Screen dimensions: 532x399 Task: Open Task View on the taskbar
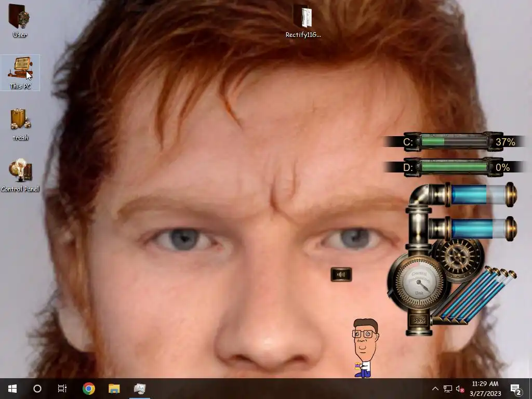62,389
